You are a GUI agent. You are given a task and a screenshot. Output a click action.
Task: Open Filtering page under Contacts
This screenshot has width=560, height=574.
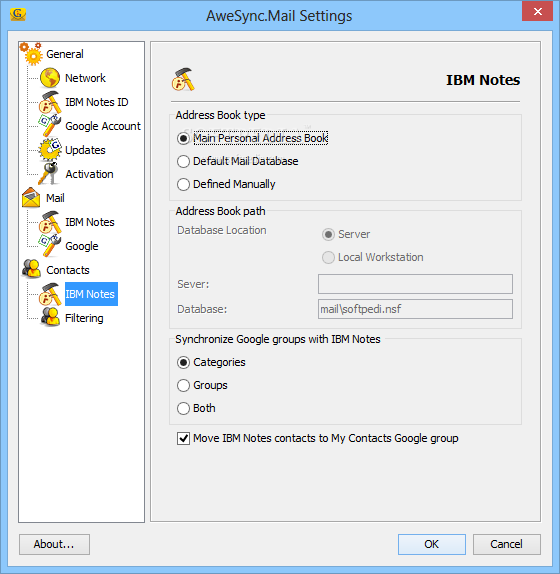point(84,318)
